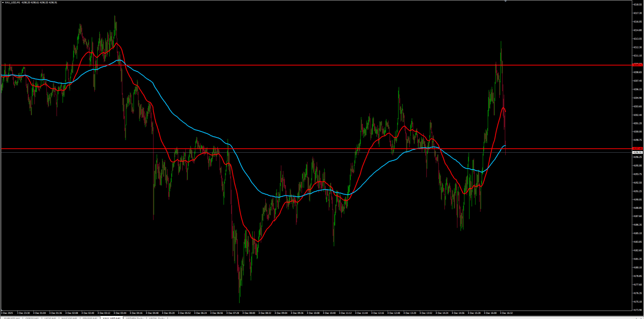Click the red 4197.48 price label
The height and width of the screenshot is (319, 644).
(x=637, y=148)
